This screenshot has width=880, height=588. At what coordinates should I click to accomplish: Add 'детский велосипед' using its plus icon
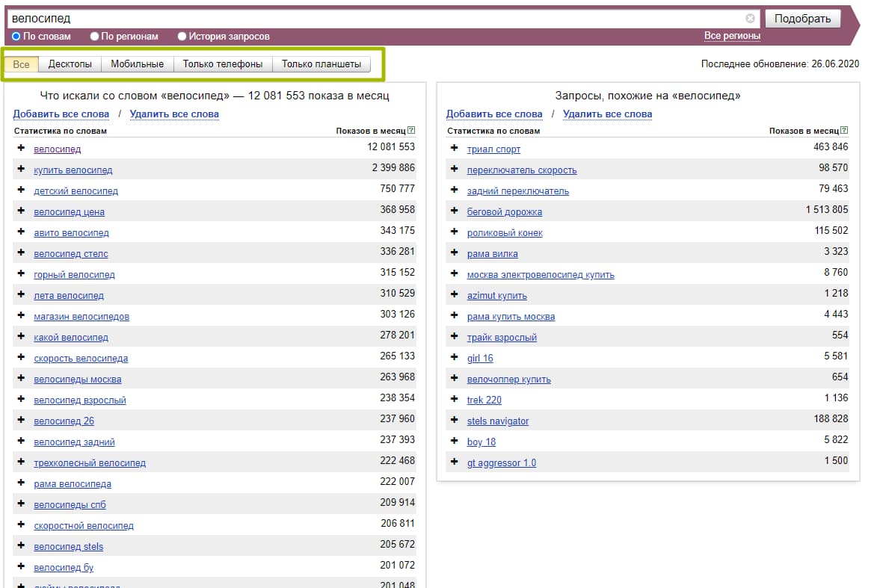coord(21,191)
